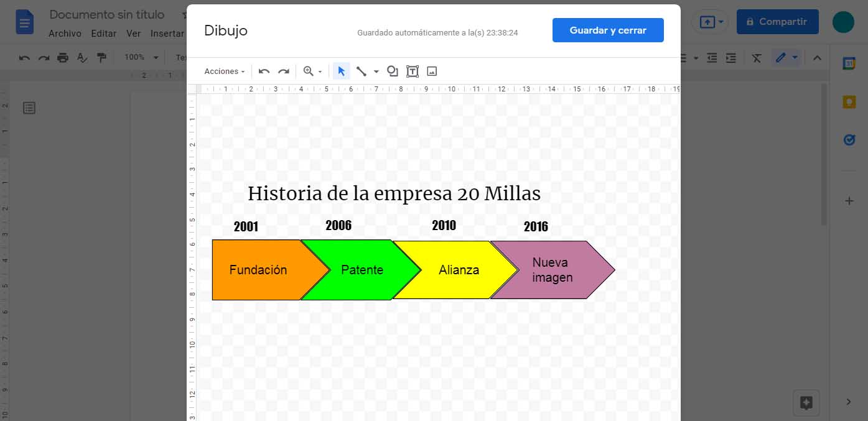Screen dimensions: 868x421
Task: Open the Archivo menu
Action: 65,34
